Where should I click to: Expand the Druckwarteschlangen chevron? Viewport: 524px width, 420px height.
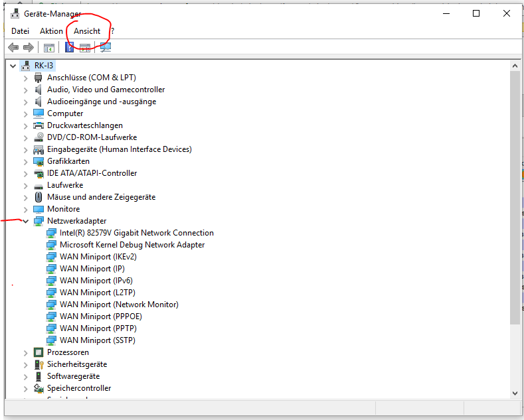[26, 126]
